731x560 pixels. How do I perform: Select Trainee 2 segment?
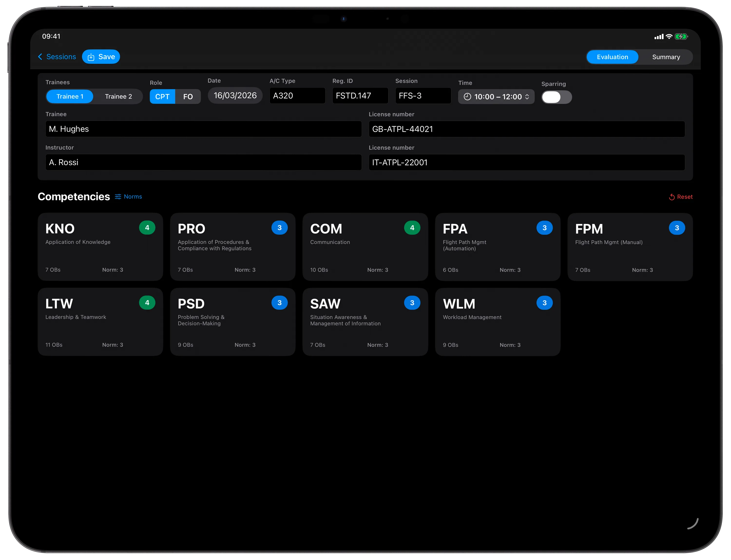click(x=118, y=96)
